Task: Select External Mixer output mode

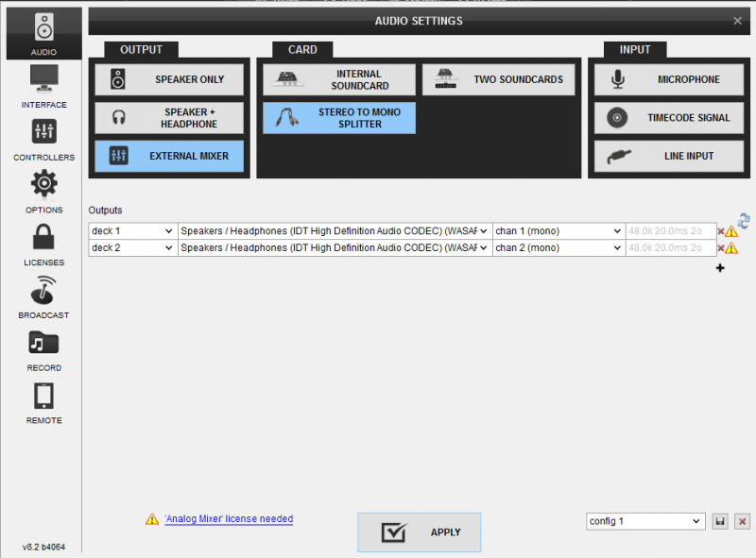Action: coord(169,156)
